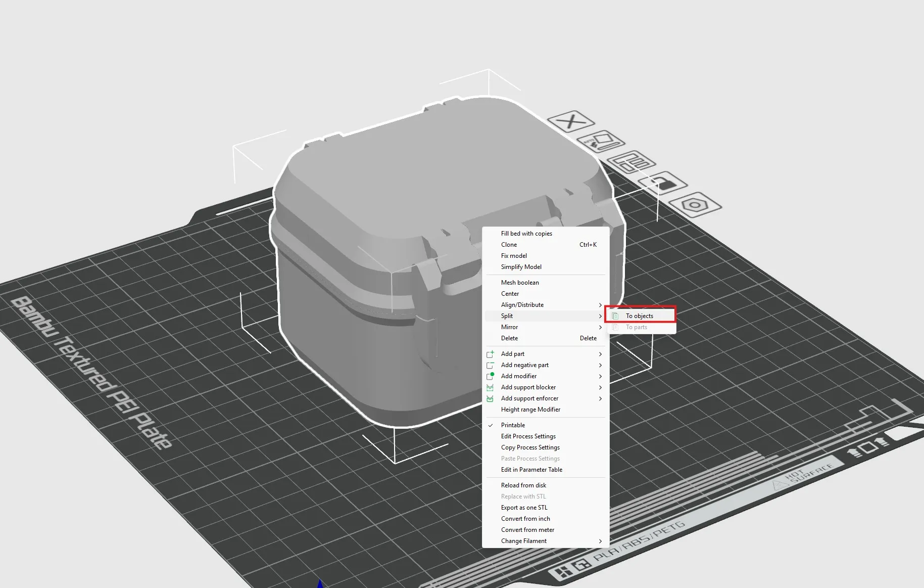Click the Add negative part icon
Viewport: 924px width, 588px height.
click(490, 365)
